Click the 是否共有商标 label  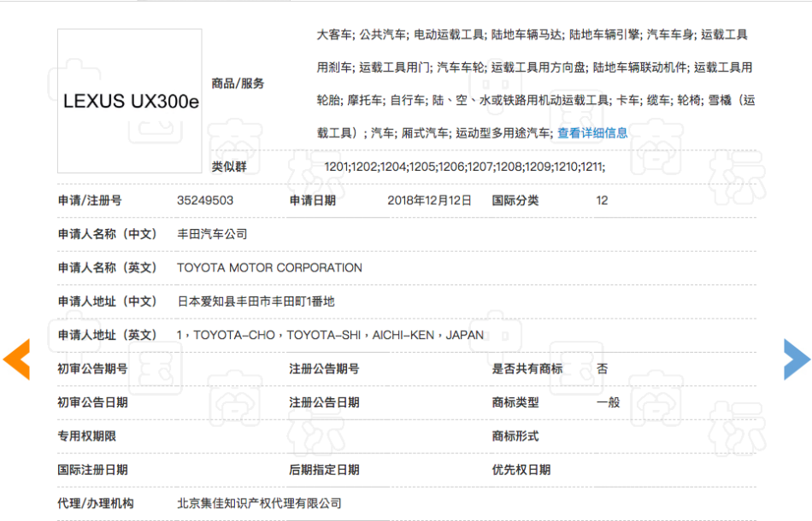tap(527, 369)
